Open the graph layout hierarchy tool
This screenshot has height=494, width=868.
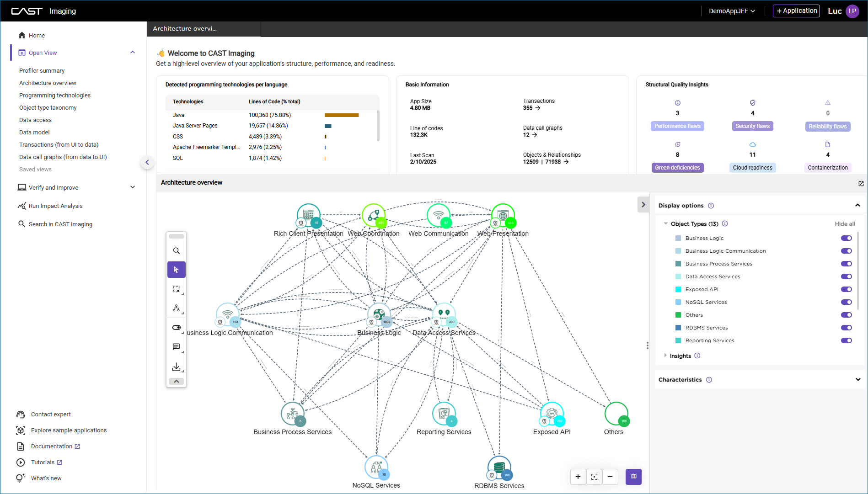point(176,308)
